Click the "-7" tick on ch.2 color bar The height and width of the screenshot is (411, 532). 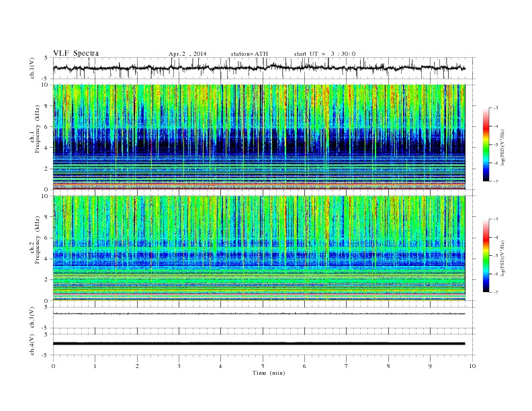click(496, 292)
